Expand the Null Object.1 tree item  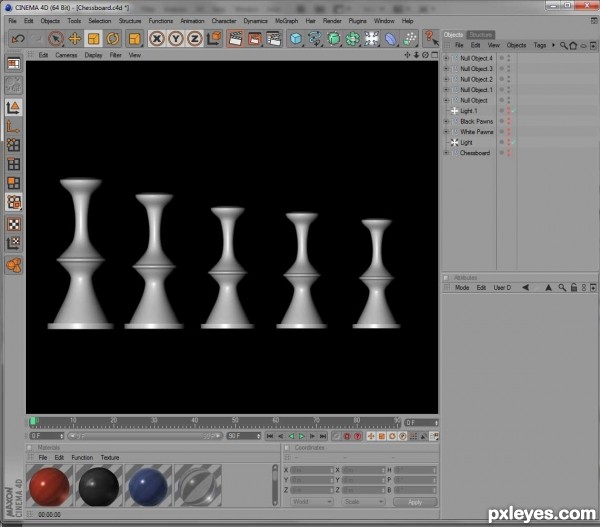pyautogui.click(x=446, y=90)
